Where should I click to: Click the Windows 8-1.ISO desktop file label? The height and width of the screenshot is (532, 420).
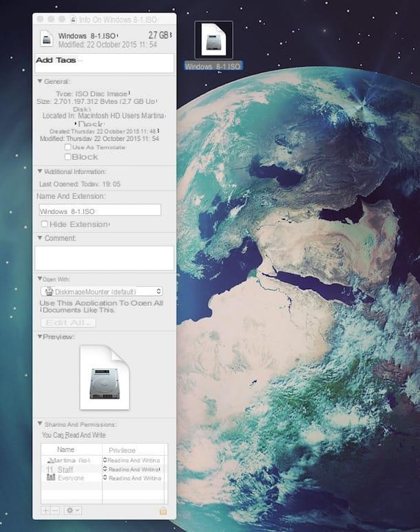click(213, 66)
